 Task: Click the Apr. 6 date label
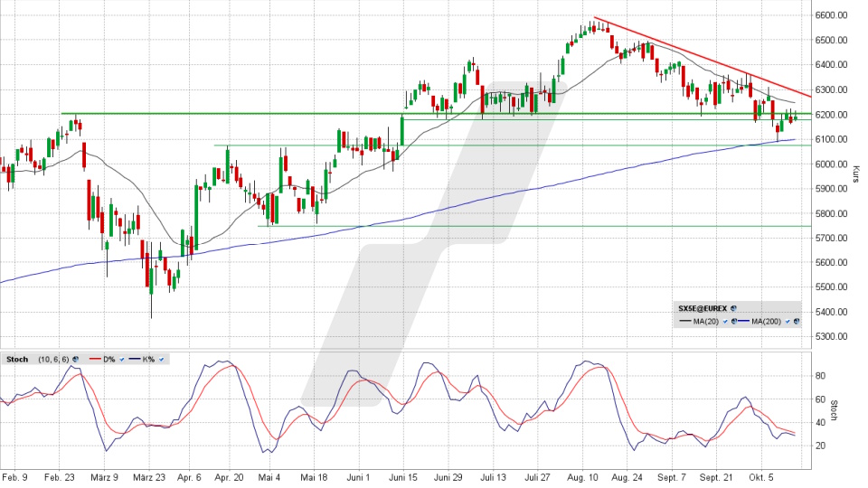pos(189,477)
